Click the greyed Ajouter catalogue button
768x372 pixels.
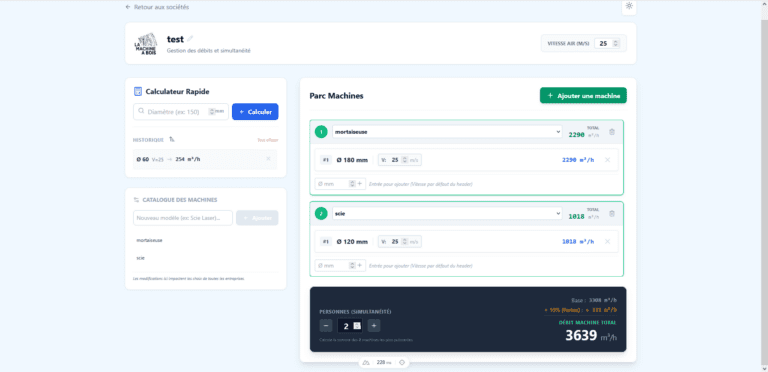pos(257,218)
